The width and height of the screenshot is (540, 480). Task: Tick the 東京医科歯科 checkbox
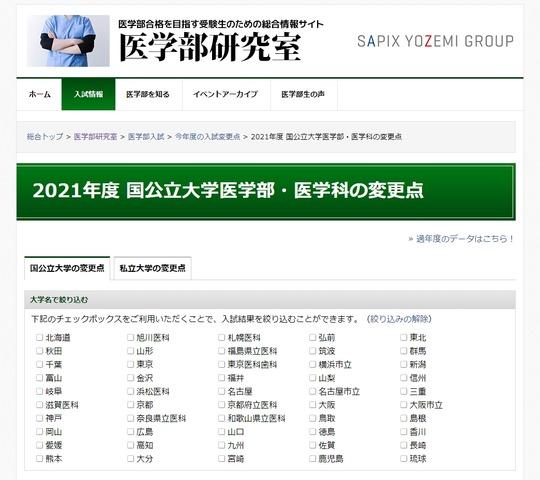click(221, 364)
